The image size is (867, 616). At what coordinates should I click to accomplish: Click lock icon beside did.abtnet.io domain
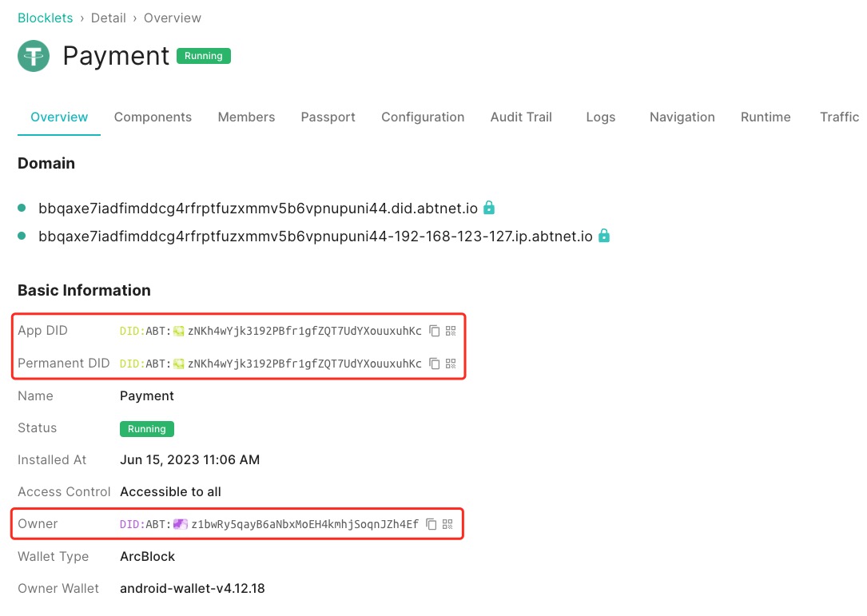click(x=489, y=208)
